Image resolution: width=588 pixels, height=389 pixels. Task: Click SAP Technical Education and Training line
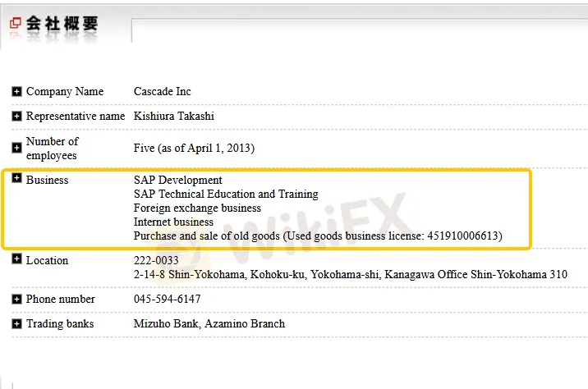click(x=226, y=194)
